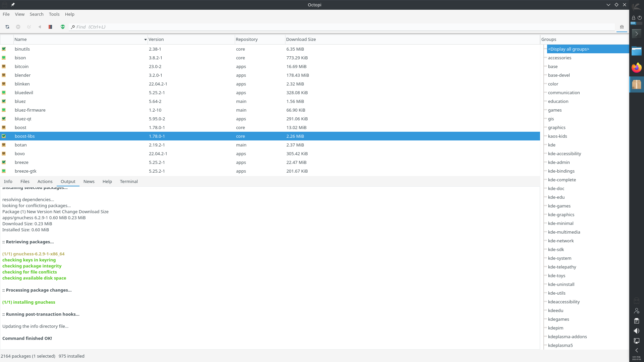Click the Groups panel header
The image size is (644, 362).
[585, 39]
